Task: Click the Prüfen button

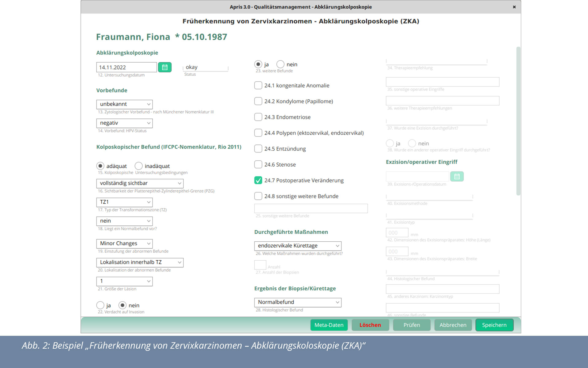Action: point(412,325)
